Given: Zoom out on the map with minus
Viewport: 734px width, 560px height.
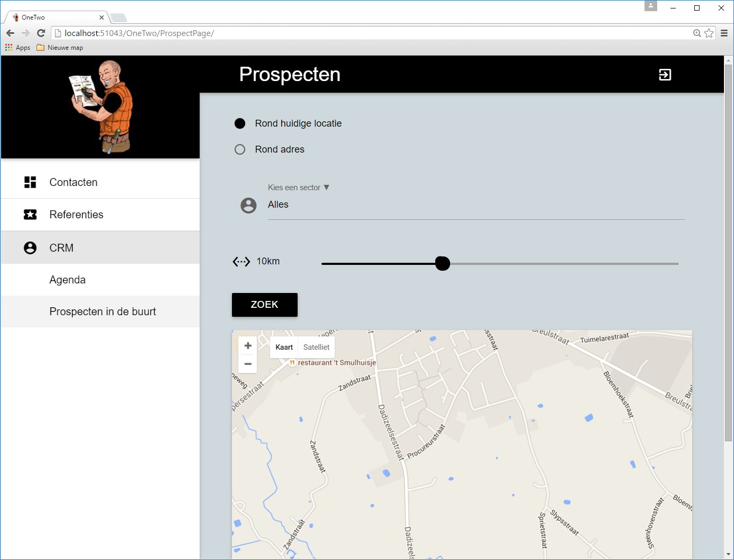Looking at the screenshot, I should coord(247,364).
